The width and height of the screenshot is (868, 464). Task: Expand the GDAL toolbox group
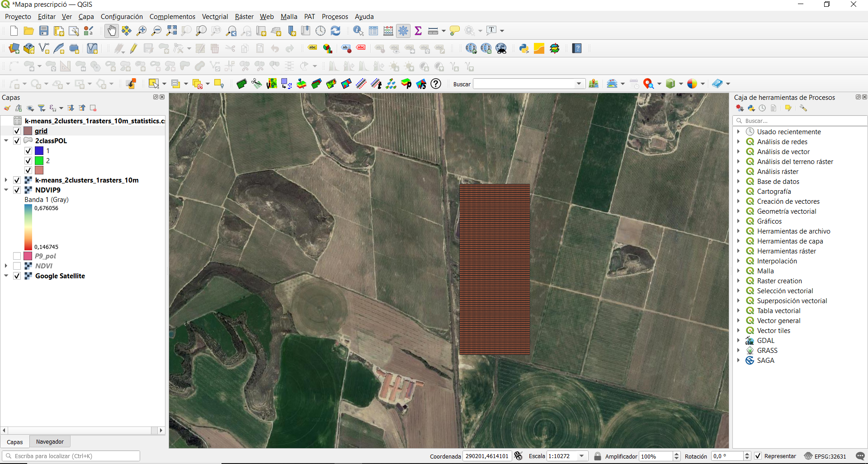click(738, 341)
